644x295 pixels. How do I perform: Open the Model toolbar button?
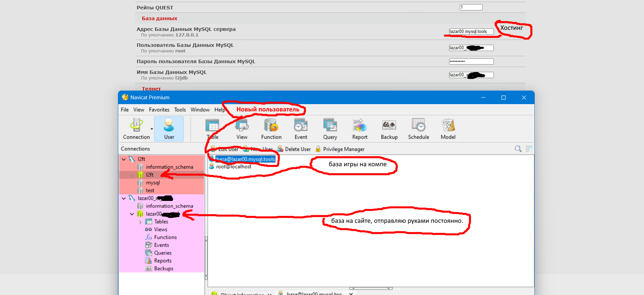coord(448,129)
